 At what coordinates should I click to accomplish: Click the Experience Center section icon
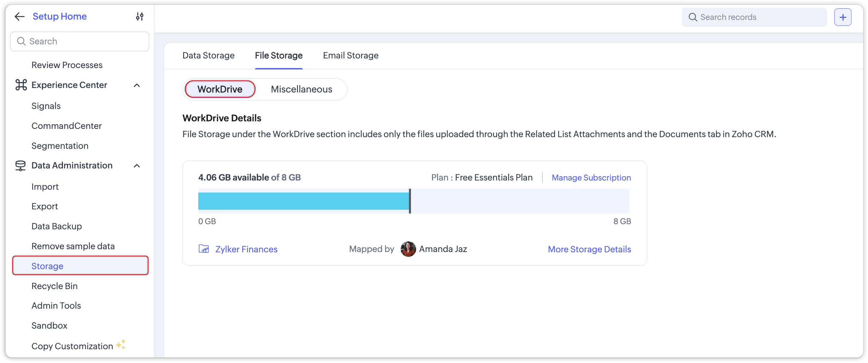pyautogui.click(x=21, y=85)
